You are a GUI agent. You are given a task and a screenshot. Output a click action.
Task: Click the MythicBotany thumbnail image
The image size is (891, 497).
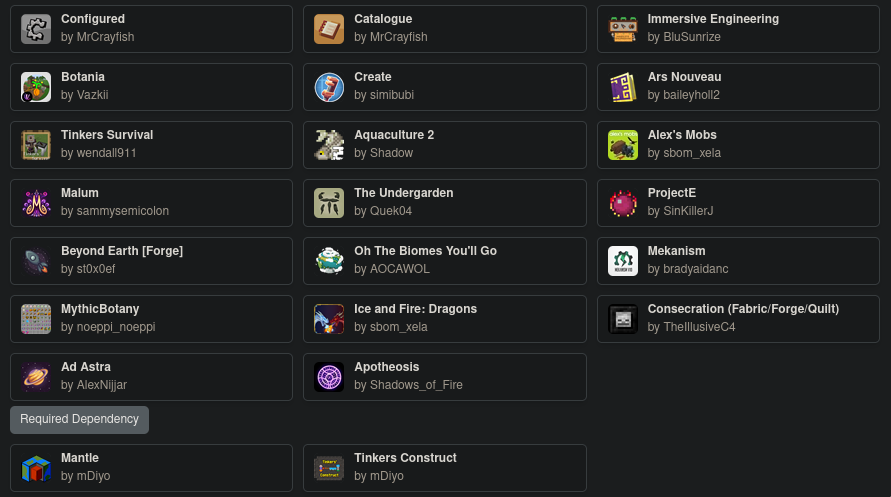(x=36, y=319)
